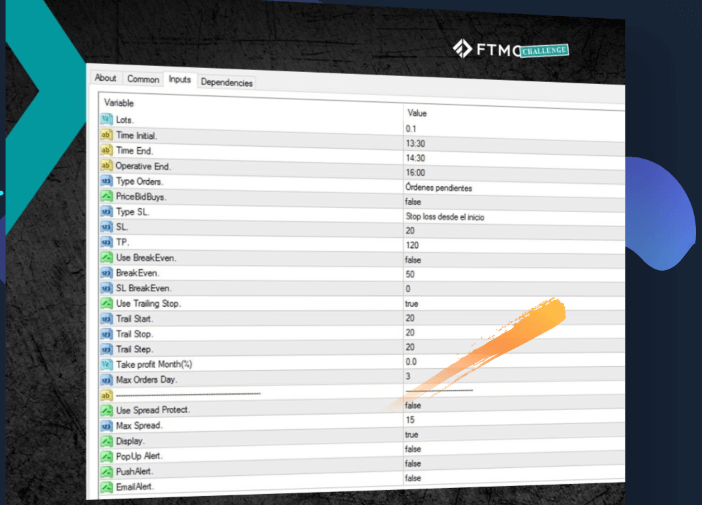Switch to the Common tab
The height and width of the screenshot is (505, 702).
pyautogui.click(x=143, y=79)
